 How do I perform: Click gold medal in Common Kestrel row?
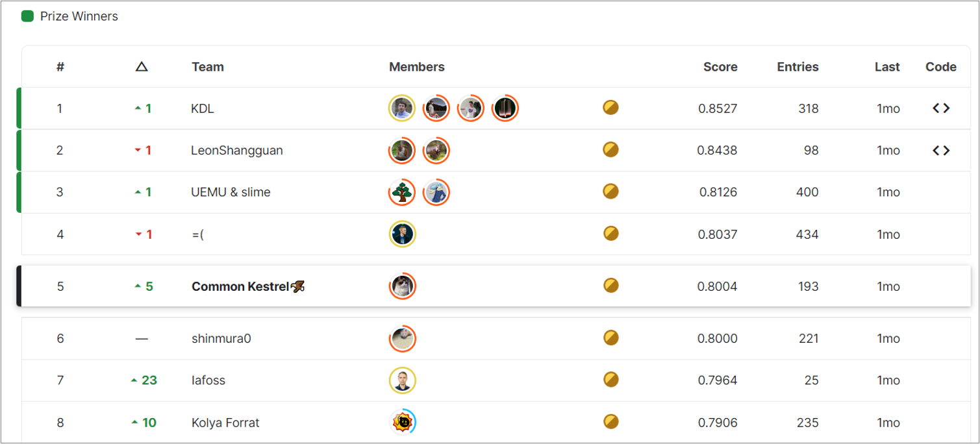coord(610,286)
